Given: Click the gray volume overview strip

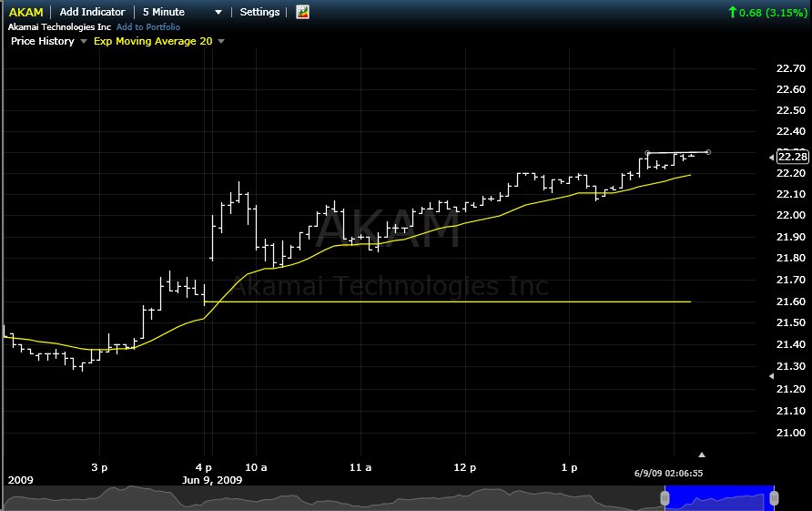Looking at the screenshot, I should [334, 498].
